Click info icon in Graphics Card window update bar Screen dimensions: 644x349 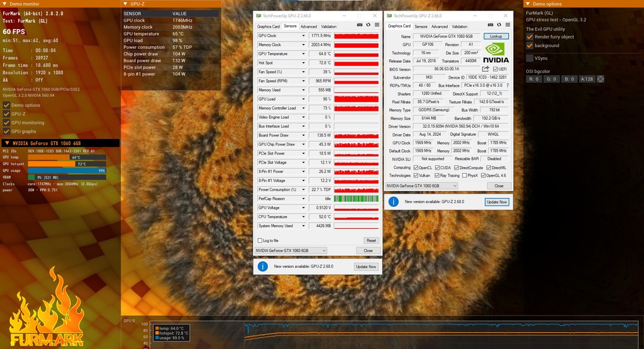(x=394, y=202)
